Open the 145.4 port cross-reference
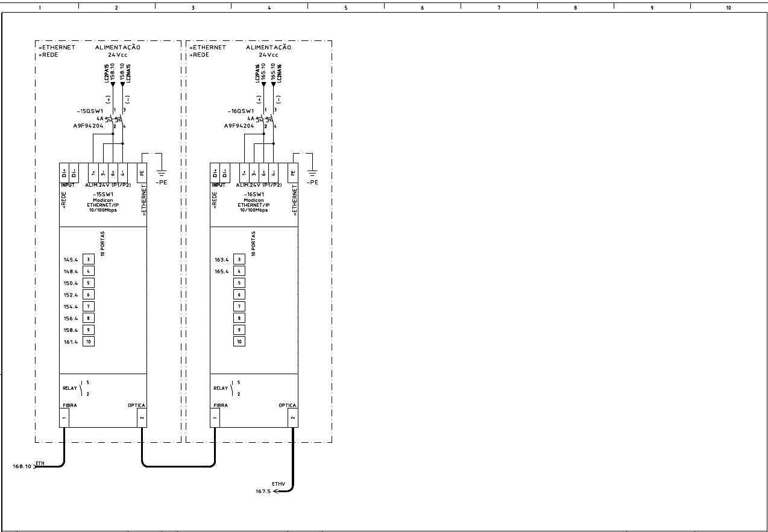The image size is (768, 532). click(71, 260)
